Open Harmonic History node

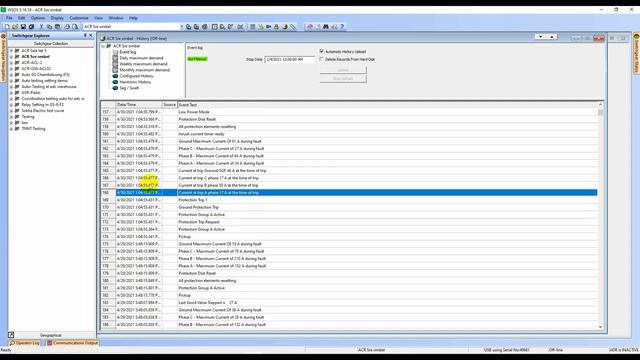point(135,82)
